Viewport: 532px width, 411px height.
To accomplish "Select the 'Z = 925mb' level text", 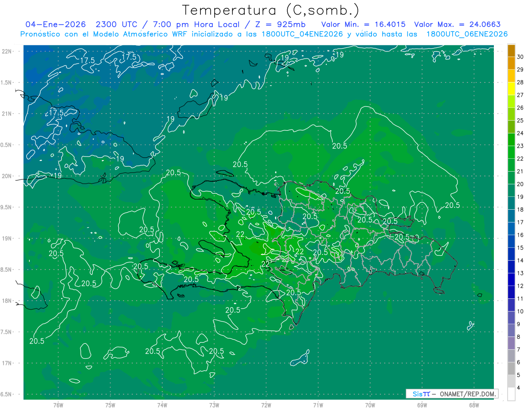I will (x=280, y=24).
